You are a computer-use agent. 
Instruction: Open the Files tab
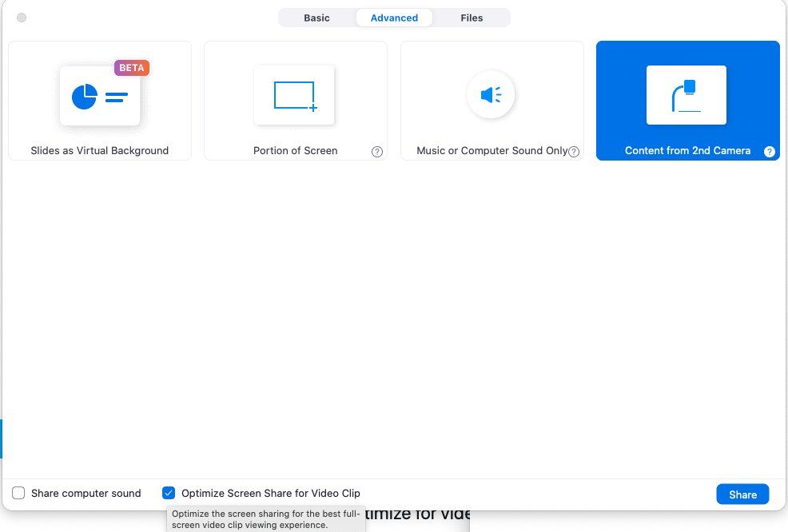point(472,18)
